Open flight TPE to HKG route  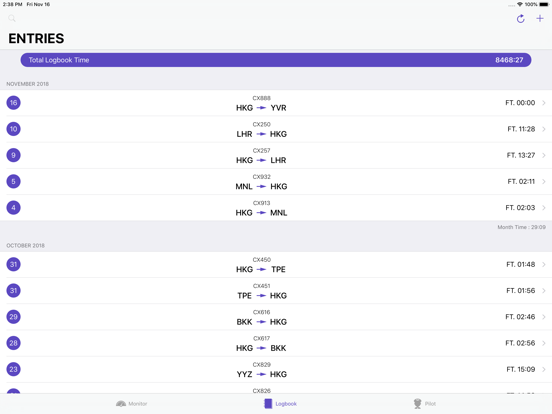click(261, 296)
